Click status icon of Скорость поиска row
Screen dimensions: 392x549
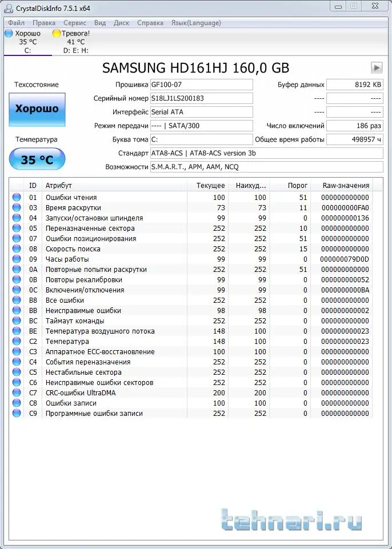[17, 249]
